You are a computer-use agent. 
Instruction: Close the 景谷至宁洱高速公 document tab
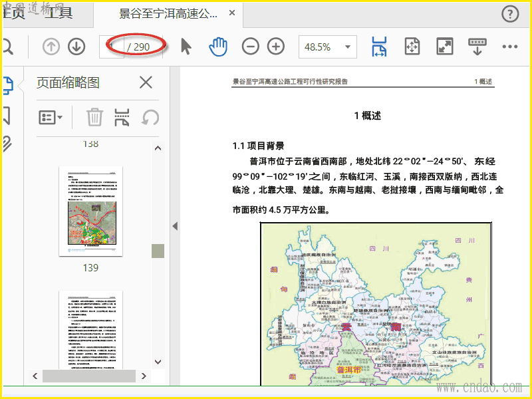click(x=232, y=13)
